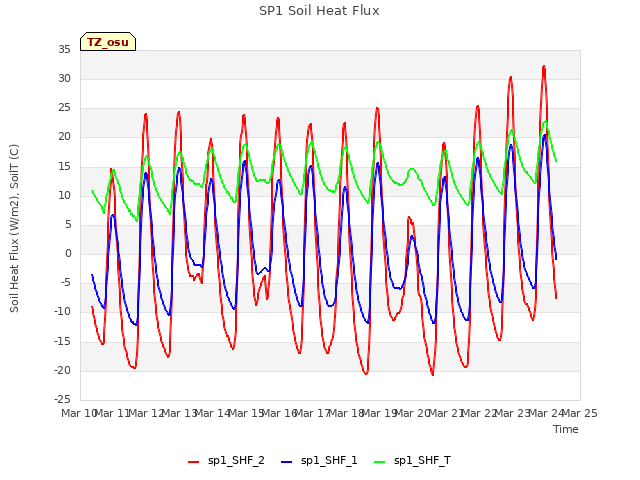Viewport: 640px width, 480px height.
Task: Click the y-axis value -10
Action: (62, 311)
